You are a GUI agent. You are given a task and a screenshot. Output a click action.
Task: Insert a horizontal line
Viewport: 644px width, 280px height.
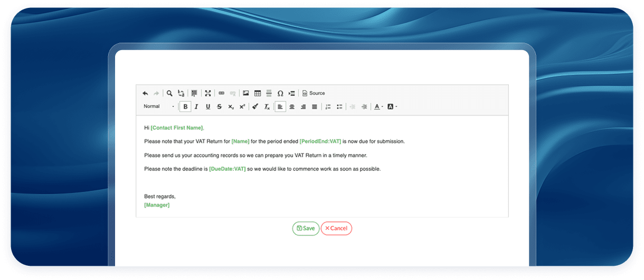[269, 93]
